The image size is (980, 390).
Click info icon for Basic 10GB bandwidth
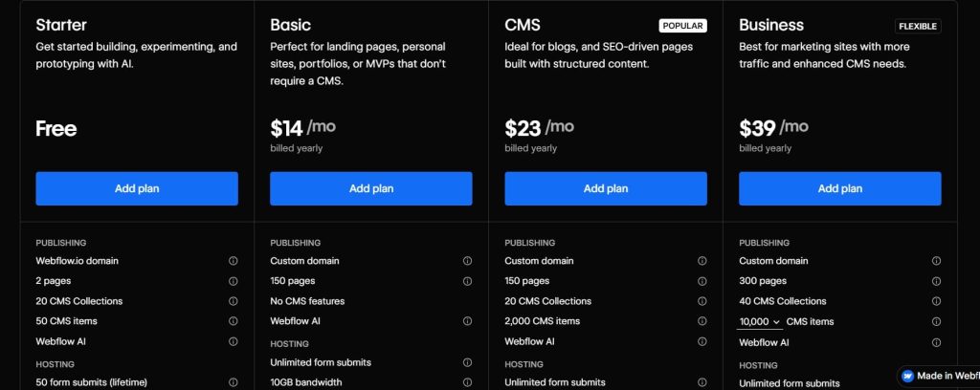click(467, 382)
